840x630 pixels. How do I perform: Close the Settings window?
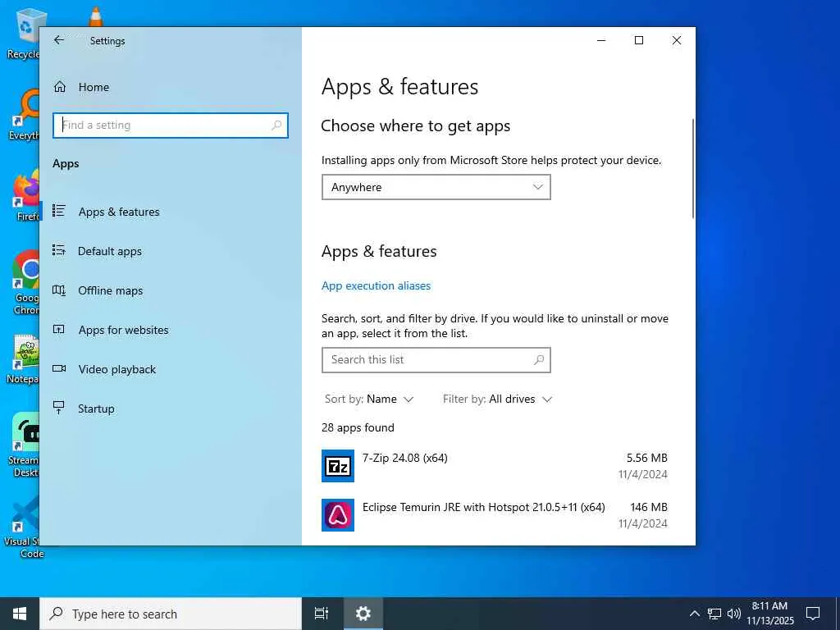coord(677,40)
